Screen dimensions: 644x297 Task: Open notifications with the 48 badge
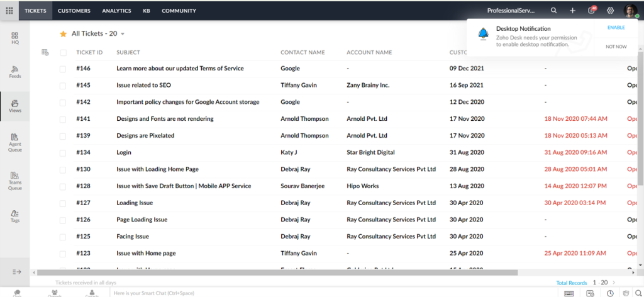pos(591,11)
